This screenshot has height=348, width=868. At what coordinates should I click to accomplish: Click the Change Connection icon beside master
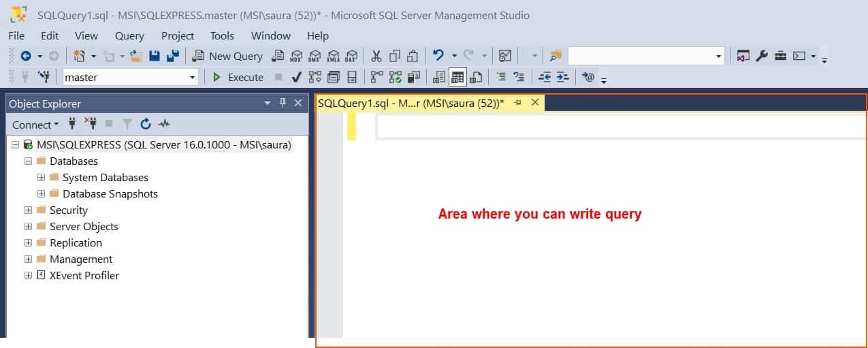coord(45,77)
